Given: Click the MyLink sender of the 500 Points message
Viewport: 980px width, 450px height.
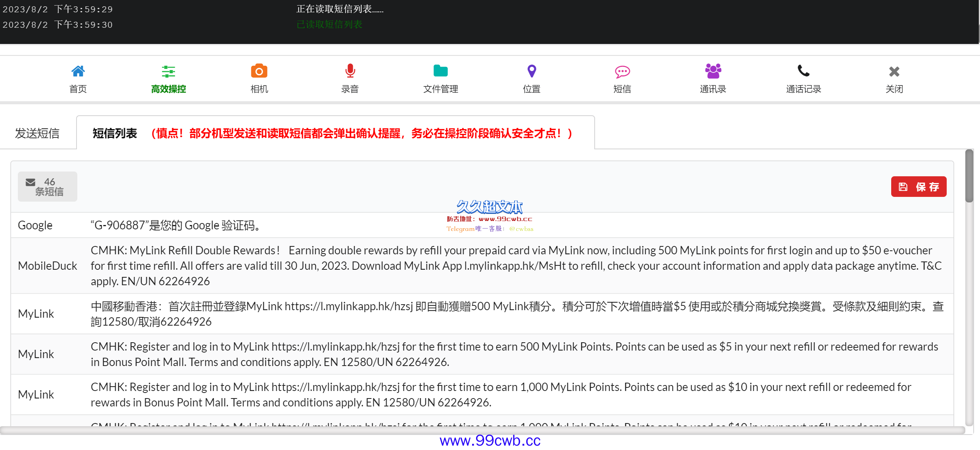Looking at the screenshot, I should 36,354.
